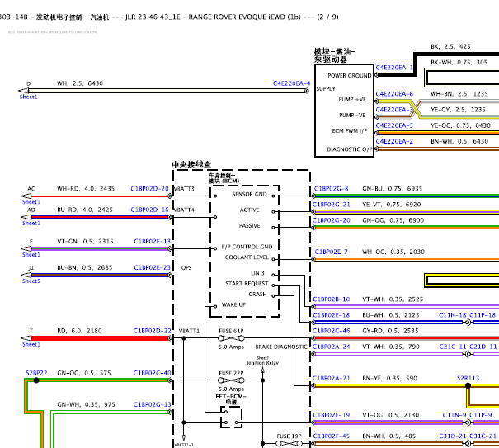
Task: Click connector link C1BP02C-40
Action: [x=152, y=373]
